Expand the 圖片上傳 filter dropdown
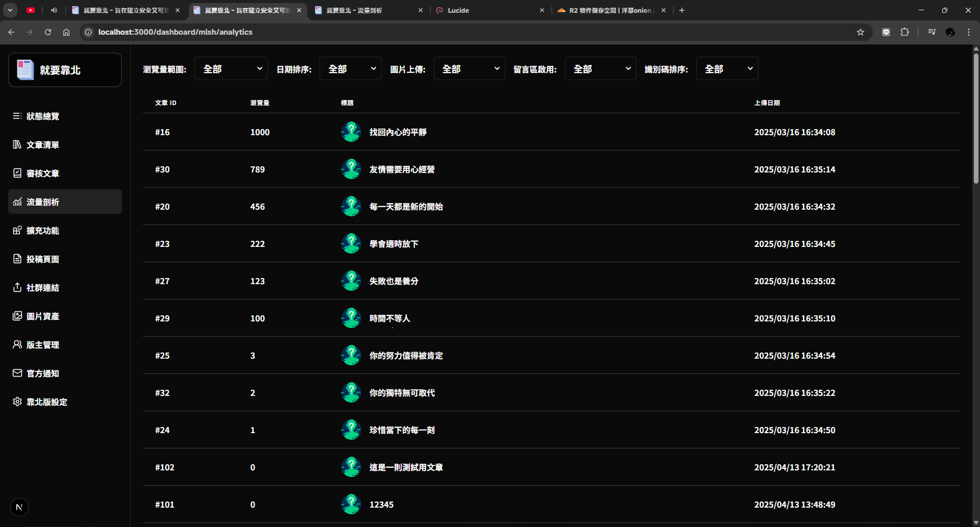Screen dimensions: 980x527 (469, 69)
